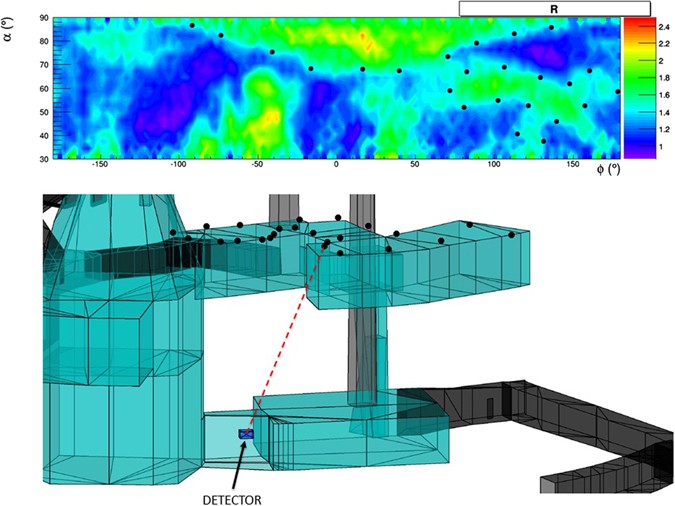Click the 1.8 value on color scale
Screen dimensions: 675x506
click(664, 78)
